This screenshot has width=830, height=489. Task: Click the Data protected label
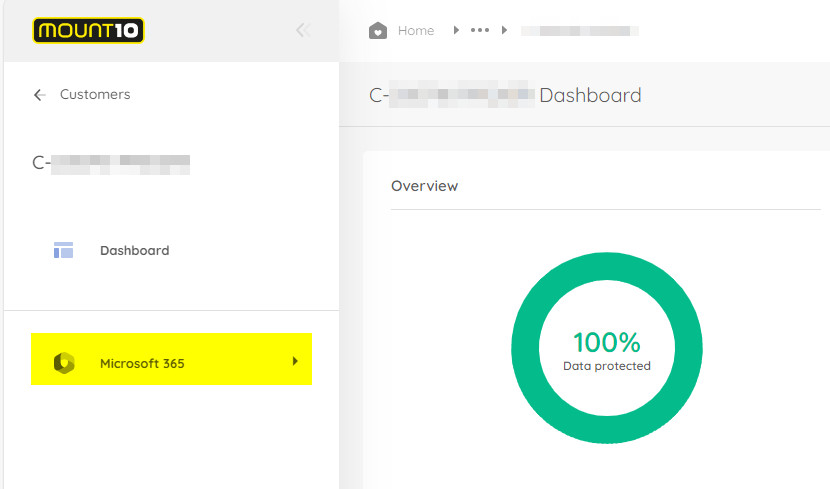[606, 366]
